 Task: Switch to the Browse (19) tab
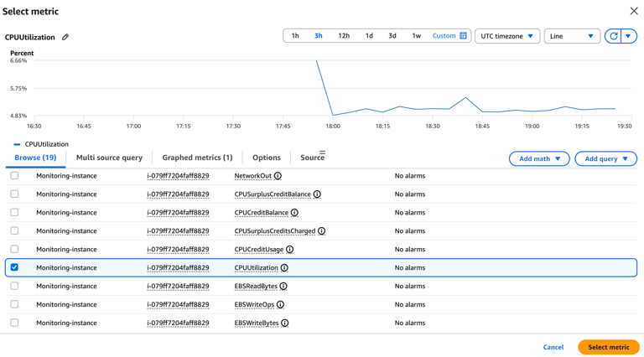point(35,158)
